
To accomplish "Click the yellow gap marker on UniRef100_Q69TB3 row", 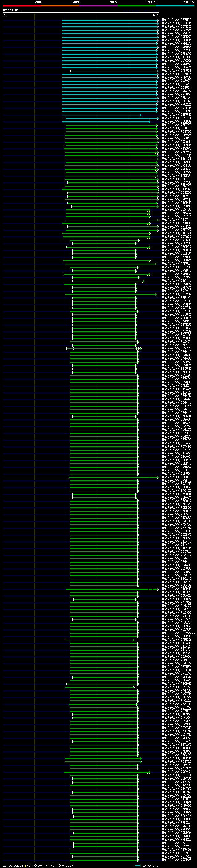I will (x=148, y=210).
